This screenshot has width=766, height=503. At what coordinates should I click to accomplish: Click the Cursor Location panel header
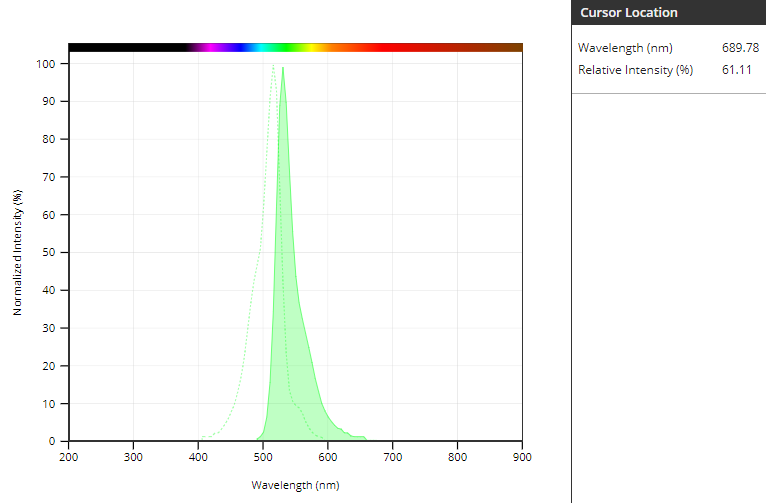click(629, 13)
